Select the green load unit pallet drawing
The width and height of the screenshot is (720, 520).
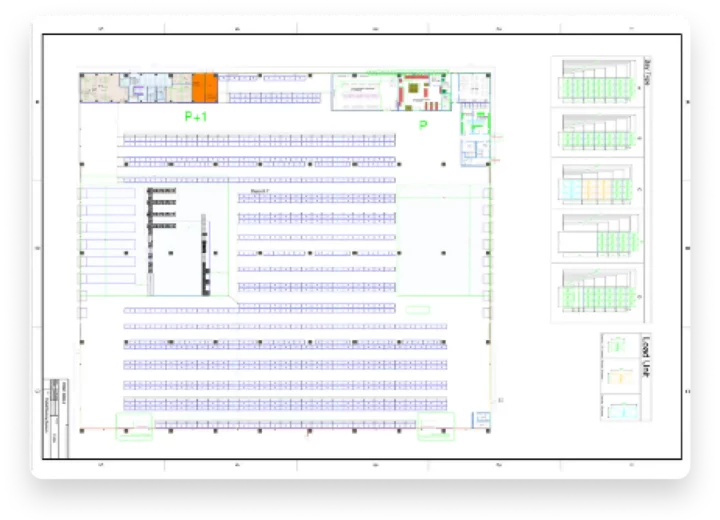click(616, 345)
